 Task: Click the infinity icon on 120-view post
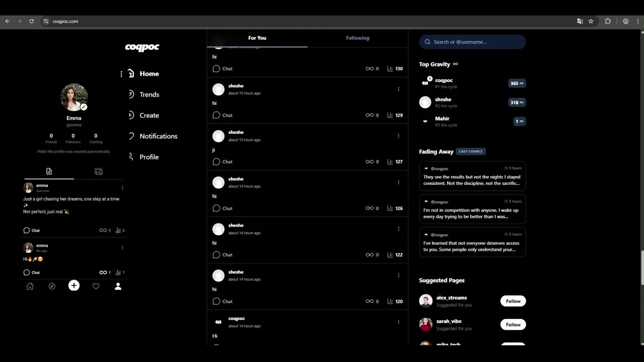[x=369, y=301]
